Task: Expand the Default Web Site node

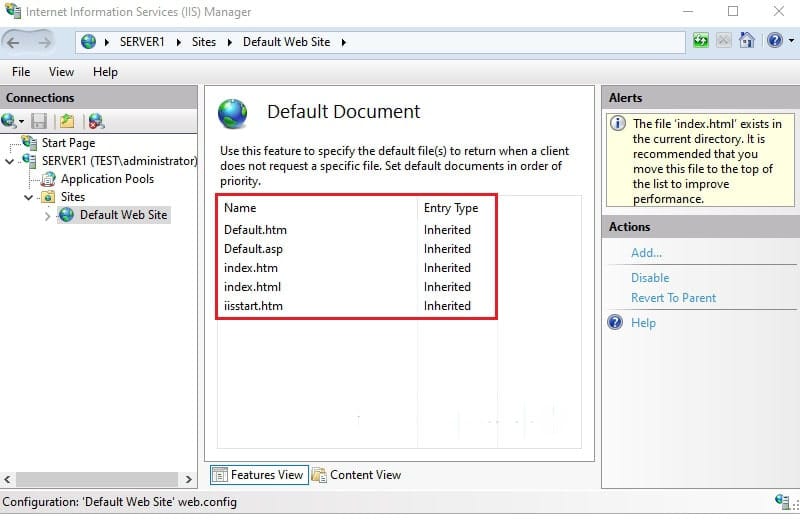Action: coord(47,216)
